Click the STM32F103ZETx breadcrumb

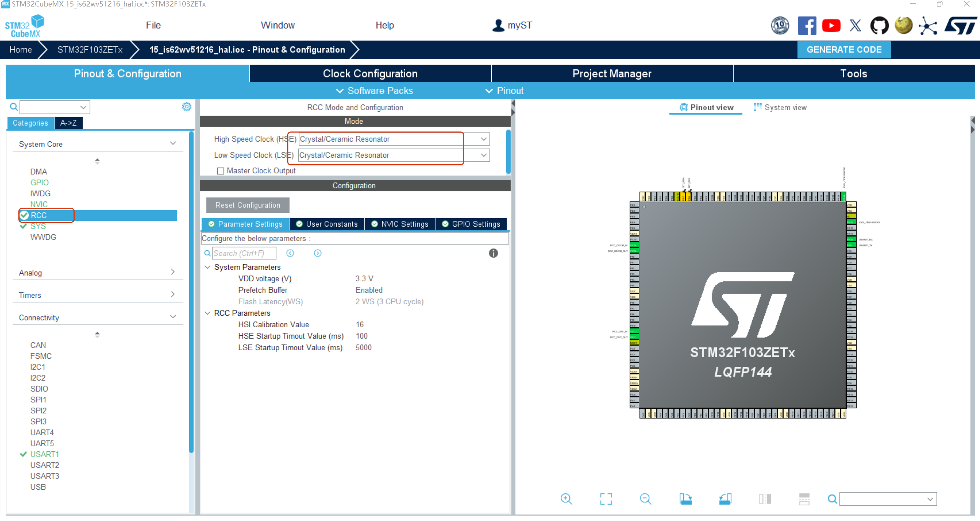pyautogui.click(x=90, y=50)
